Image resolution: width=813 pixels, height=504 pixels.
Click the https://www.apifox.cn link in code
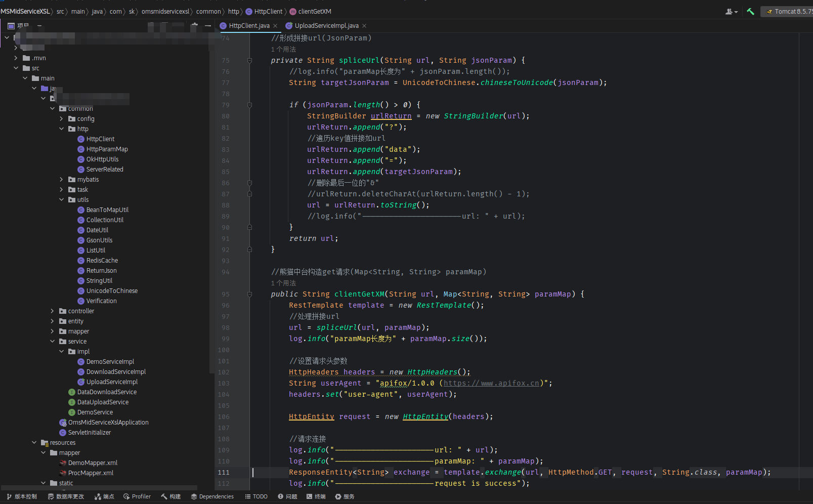pos(491,383)
